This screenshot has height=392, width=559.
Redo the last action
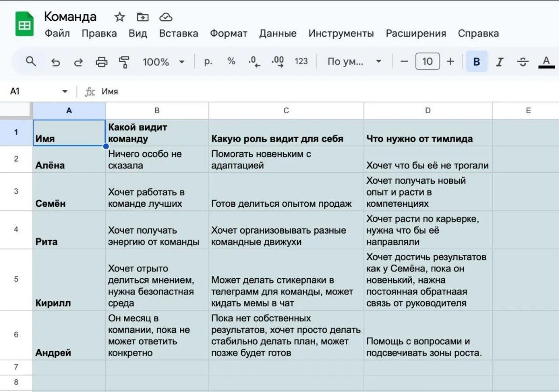pyautogui.click(x=78, y=62)
